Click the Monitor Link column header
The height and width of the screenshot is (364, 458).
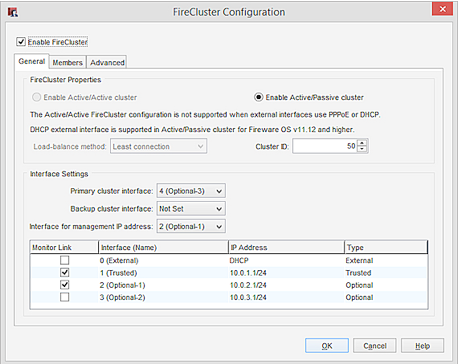(64, 247)
